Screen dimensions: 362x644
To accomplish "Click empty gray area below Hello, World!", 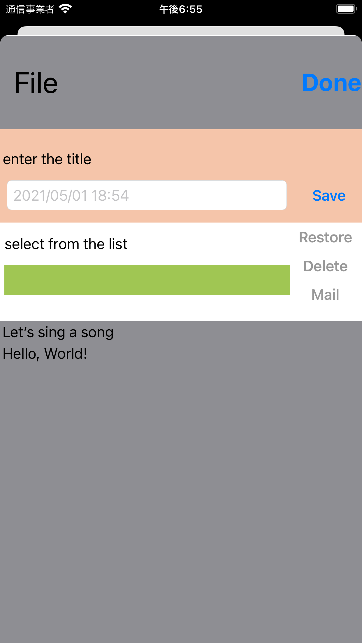I will 181,496.
